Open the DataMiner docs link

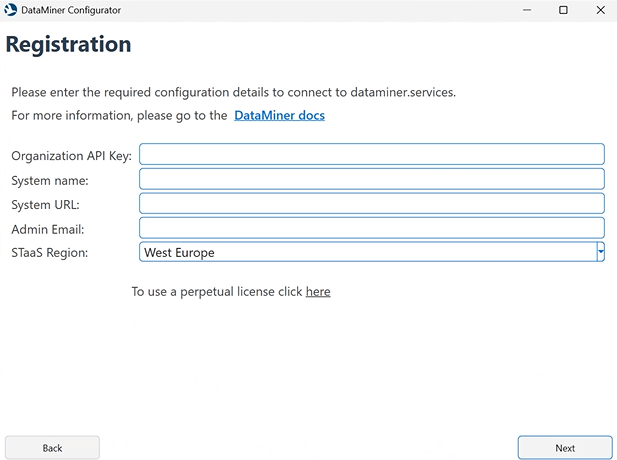(279, 115)
